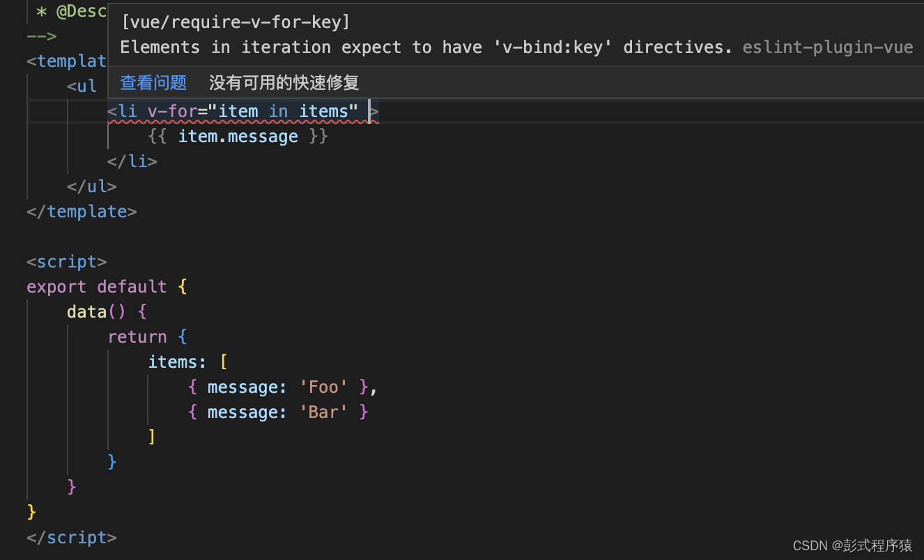Click the data() method name
This screenshot has height=560, width=924.
pyautogui.click(x=86, y=312)
